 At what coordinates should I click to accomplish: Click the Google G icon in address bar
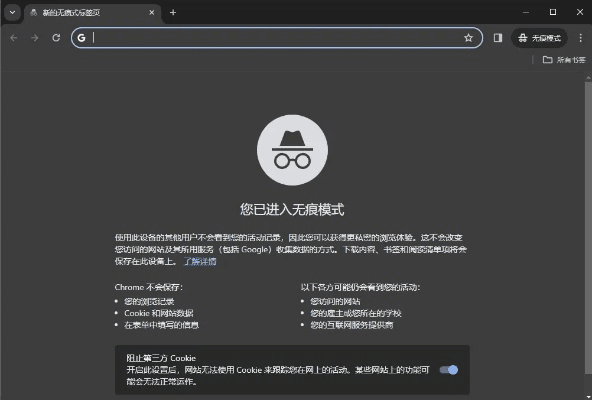[x=81, y=38]
